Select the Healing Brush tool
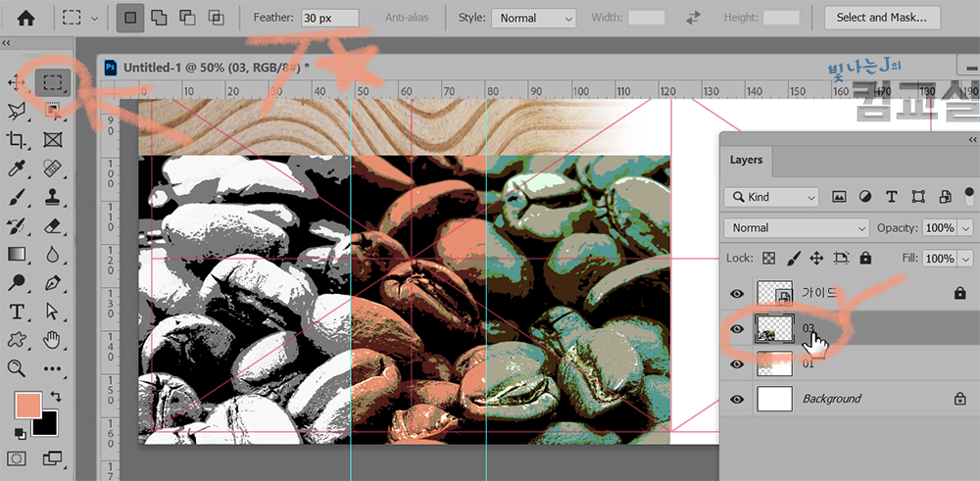This screenshot has height=481, width=980. (x=53, y=168)
